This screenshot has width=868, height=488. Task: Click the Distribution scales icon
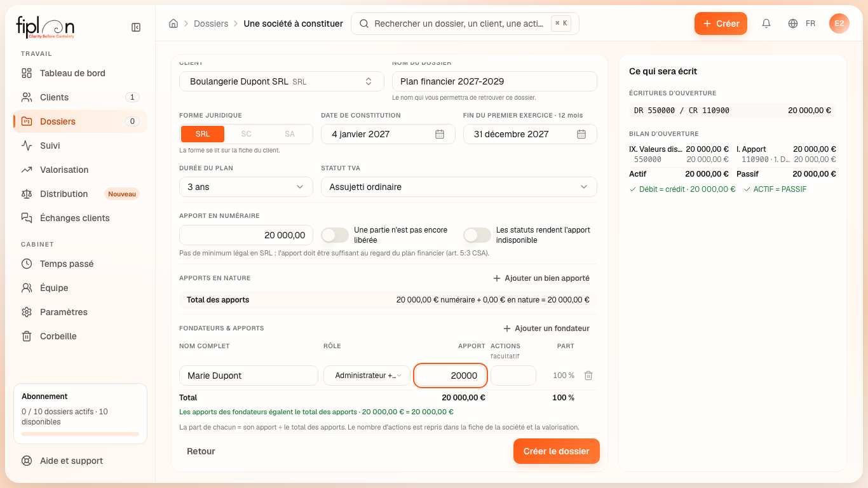27,194
